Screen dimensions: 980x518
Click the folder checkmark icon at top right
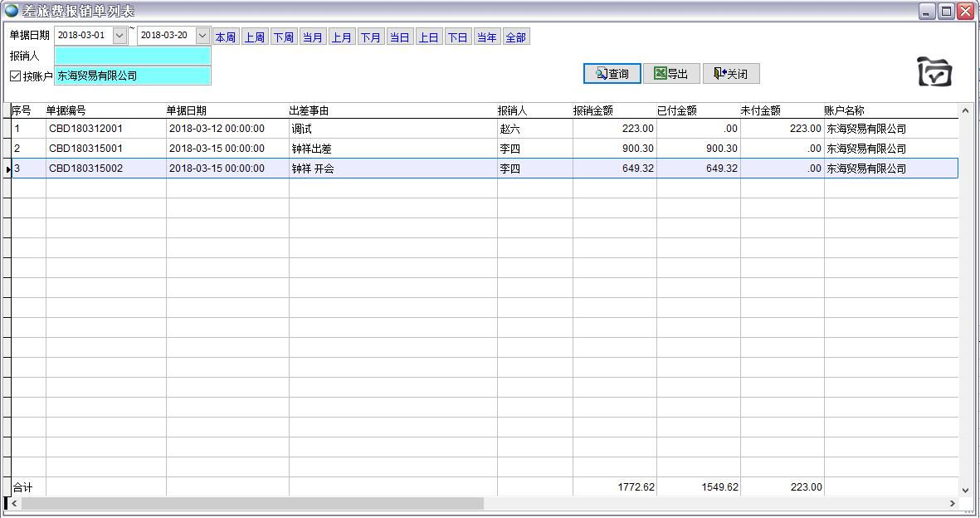[x=934, y=72]
